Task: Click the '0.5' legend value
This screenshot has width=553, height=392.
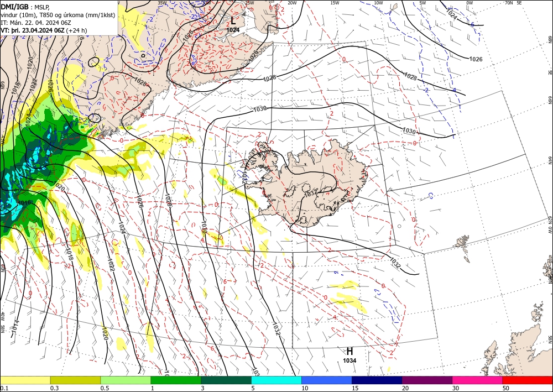Action: coord(105,388)
